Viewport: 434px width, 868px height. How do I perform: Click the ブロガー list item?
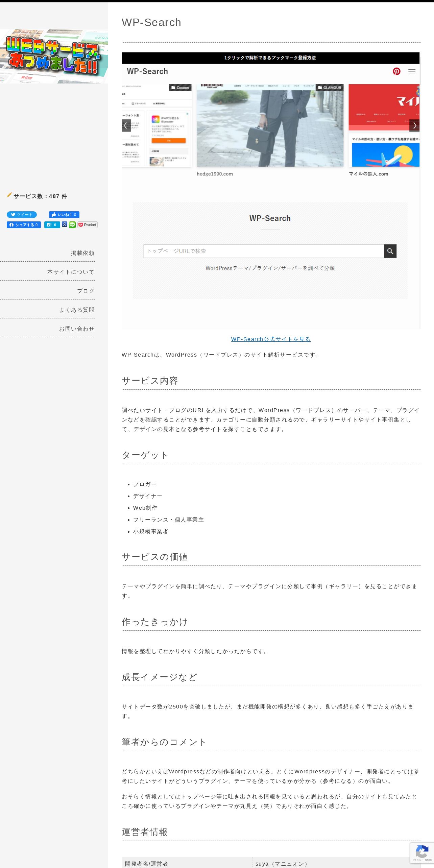point(145,484)
